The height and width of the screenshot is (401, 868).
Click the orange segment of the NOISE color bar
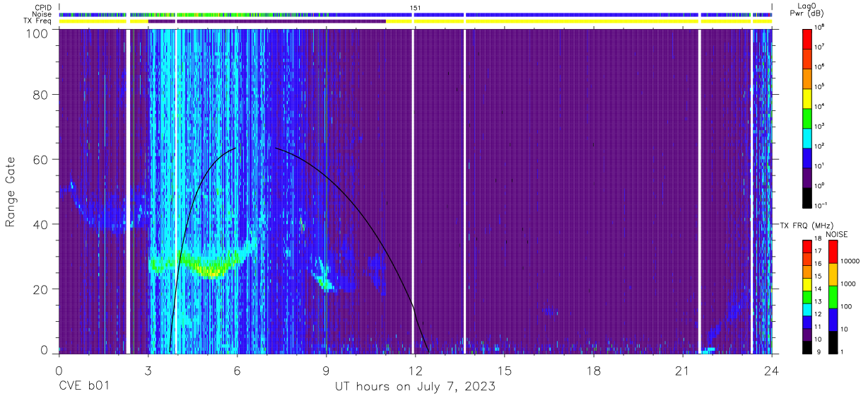(x=832, y=274)
